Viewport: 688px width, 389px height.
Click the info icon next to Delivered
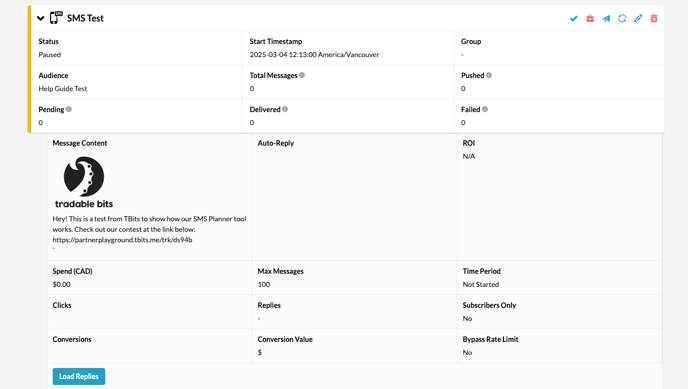click(285, 109)
